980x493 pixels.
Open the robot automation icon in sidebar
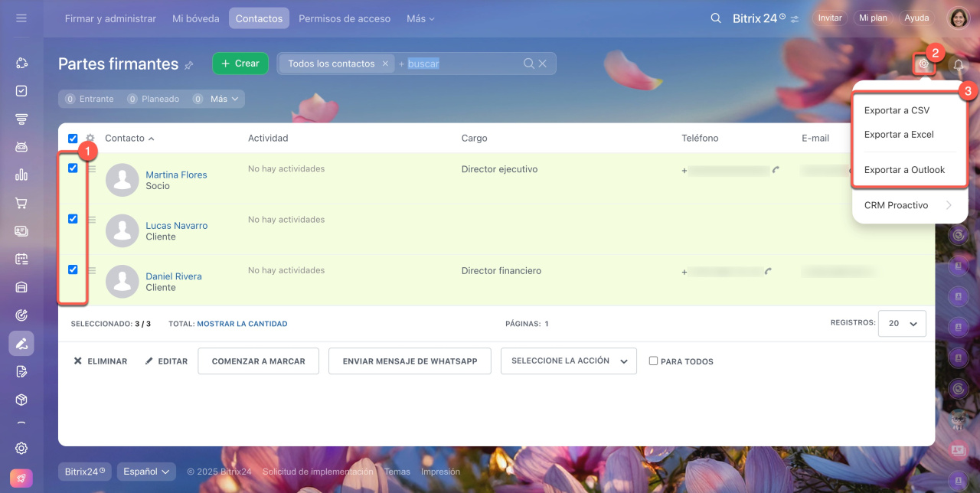coord(21,146)
